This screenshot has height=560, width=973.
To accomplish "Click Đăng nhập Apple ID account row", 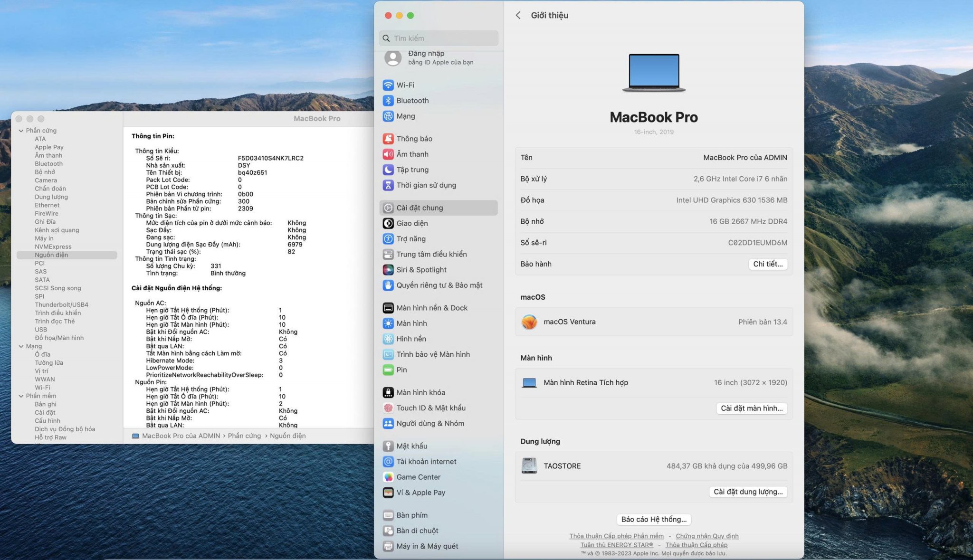I will (439, 57).
